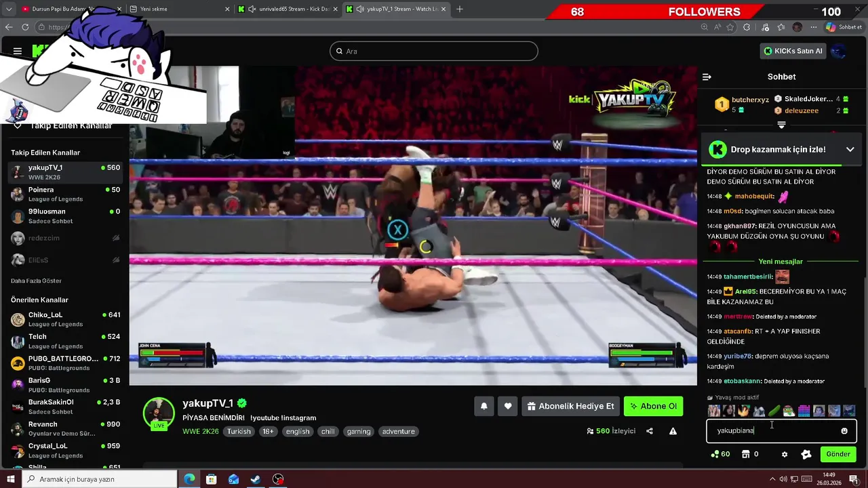Open the emoji picker in chat input
868x488 pixels.
844,430
